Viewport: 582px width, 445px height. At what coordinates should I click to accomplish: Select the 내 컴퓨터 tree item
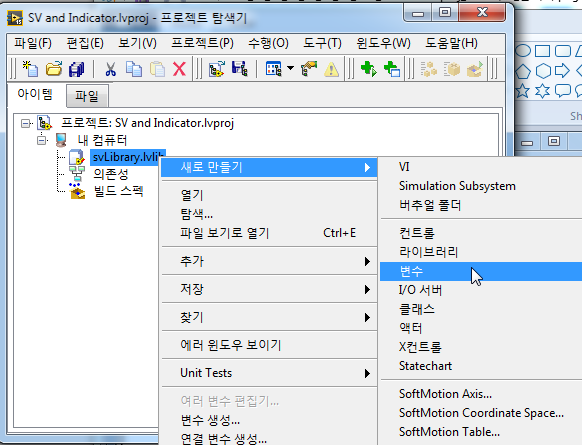pos(102,140)
